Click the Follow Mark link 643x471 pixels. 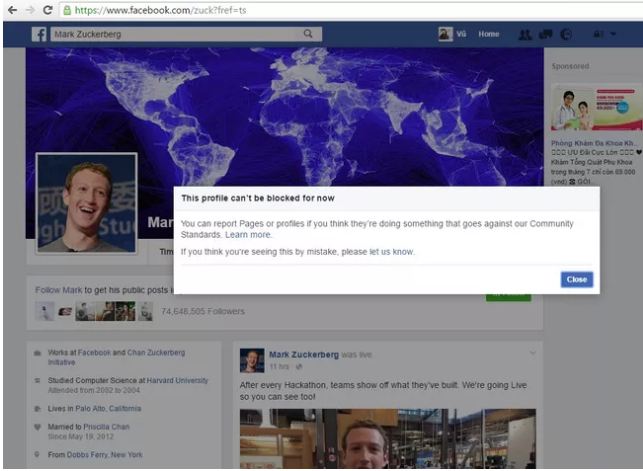[x=59, y=290]
